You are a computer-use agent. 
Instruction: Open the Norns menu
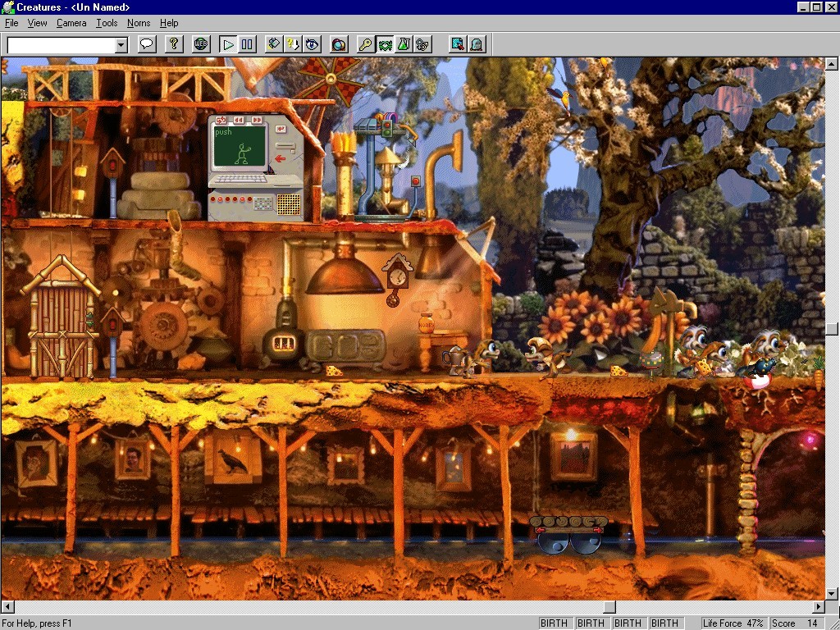pyautogui.click(x=138, y=23)
